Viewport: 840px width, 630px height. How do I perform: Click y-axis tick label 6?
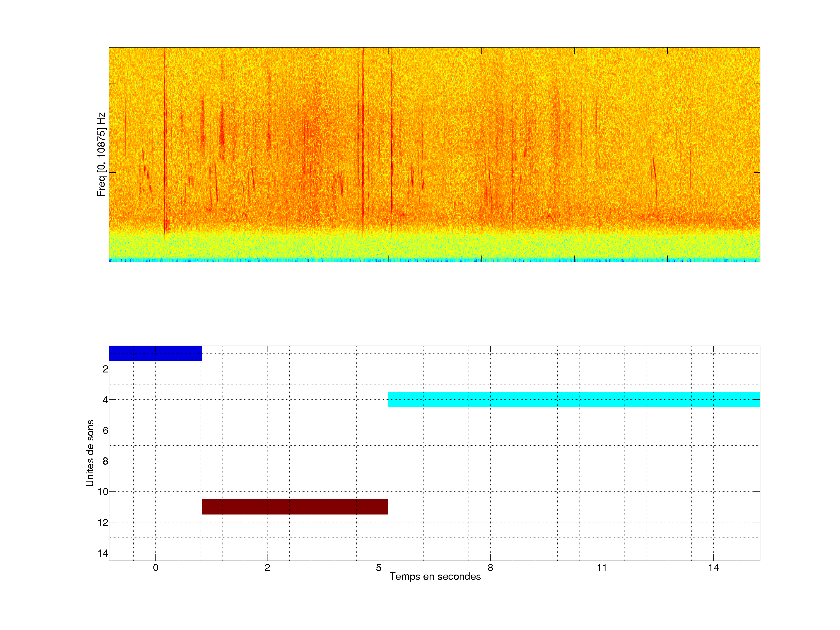click(x=105, y=430)
